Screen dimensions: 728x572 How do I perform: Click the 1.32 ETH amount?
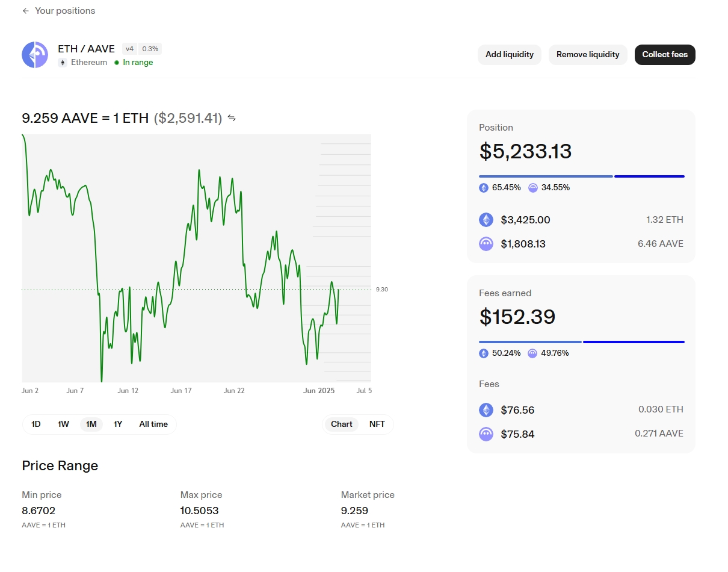(x=665, y=220)
